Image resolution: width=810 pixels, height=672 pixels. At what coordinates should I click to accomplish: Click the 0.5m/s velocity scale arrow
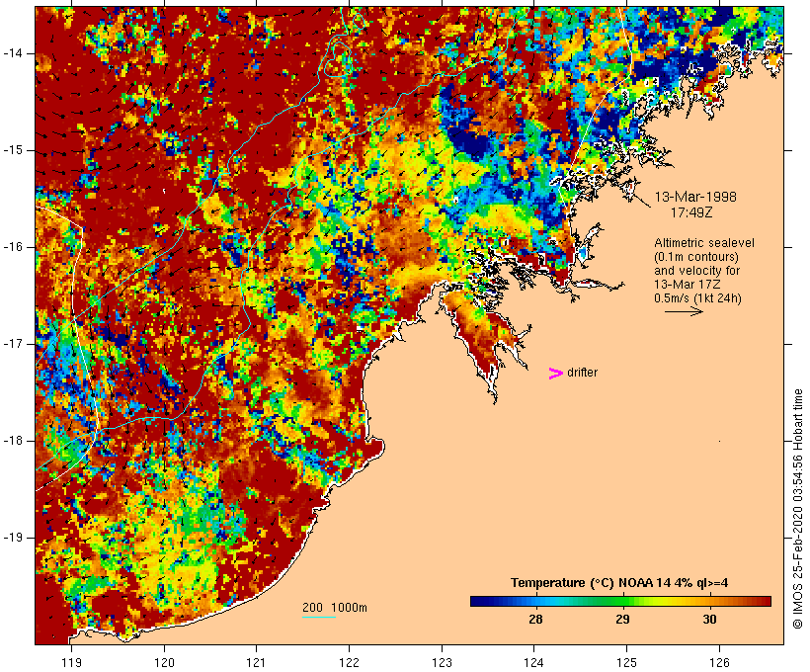click(x=684, y=311)
